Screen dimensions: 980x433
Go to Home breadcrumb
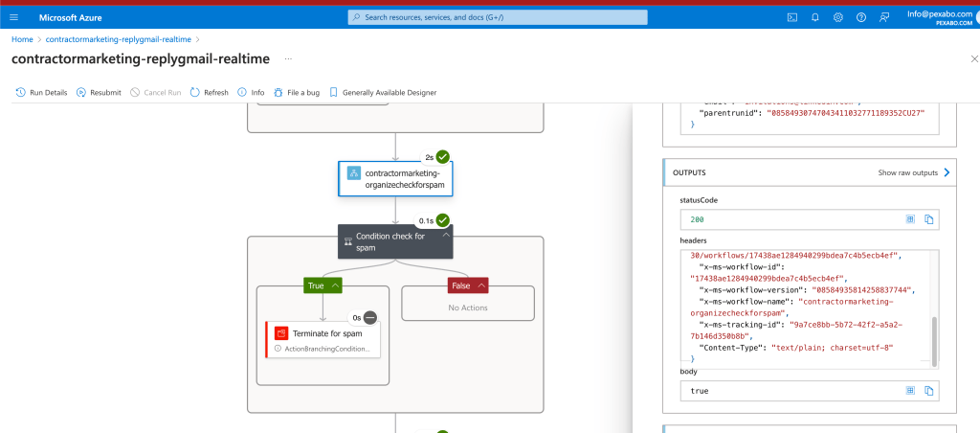pyautogui.click(x=22, y=38)
